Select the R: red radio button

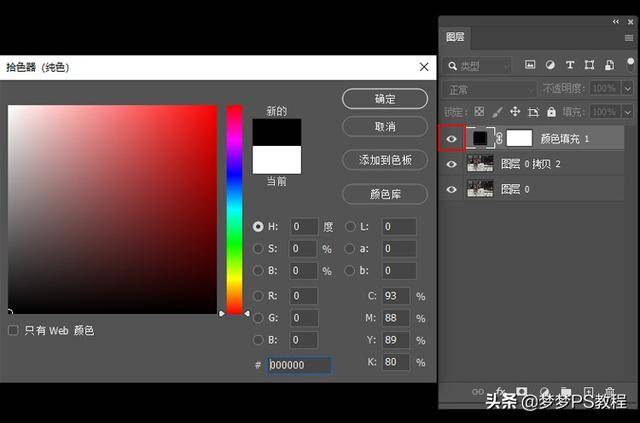258,296
